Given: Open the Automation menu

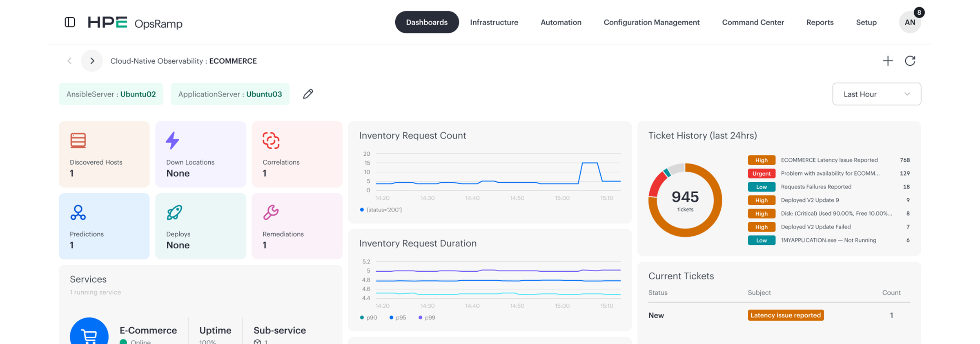Looking at the screenshot, I should pos(561,22).
